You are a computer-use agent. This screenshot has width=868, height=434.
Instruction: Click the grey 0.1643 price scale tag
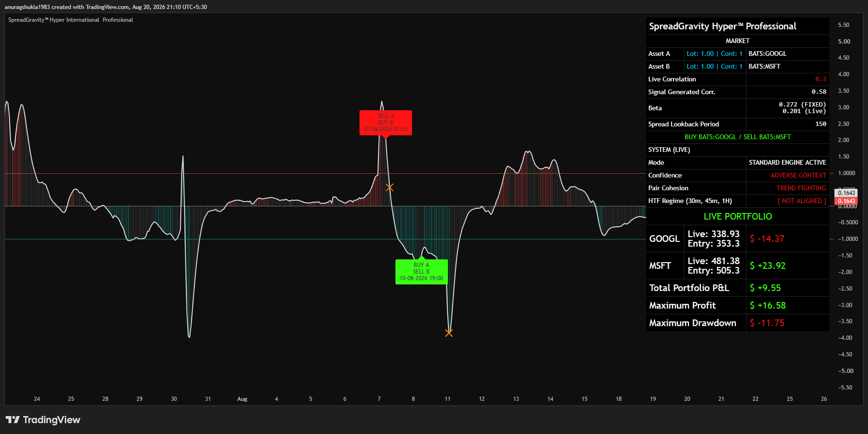click(846, 193)
